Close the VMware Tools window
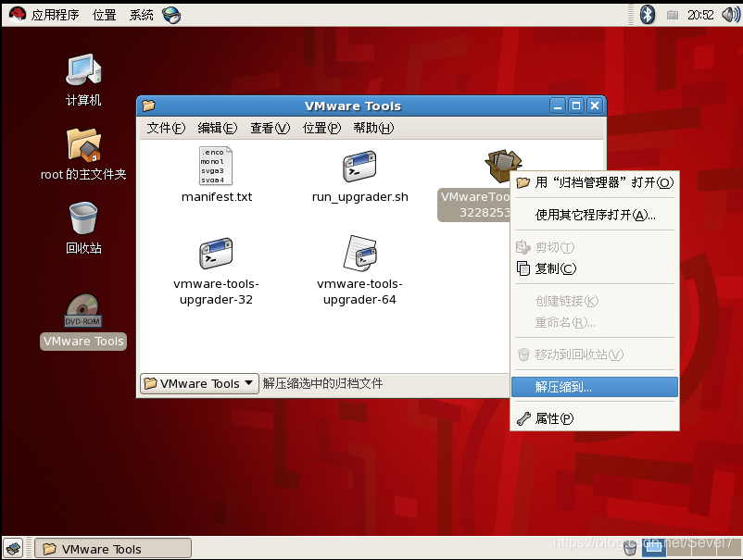743x560 pixels. tap(595, 106)
